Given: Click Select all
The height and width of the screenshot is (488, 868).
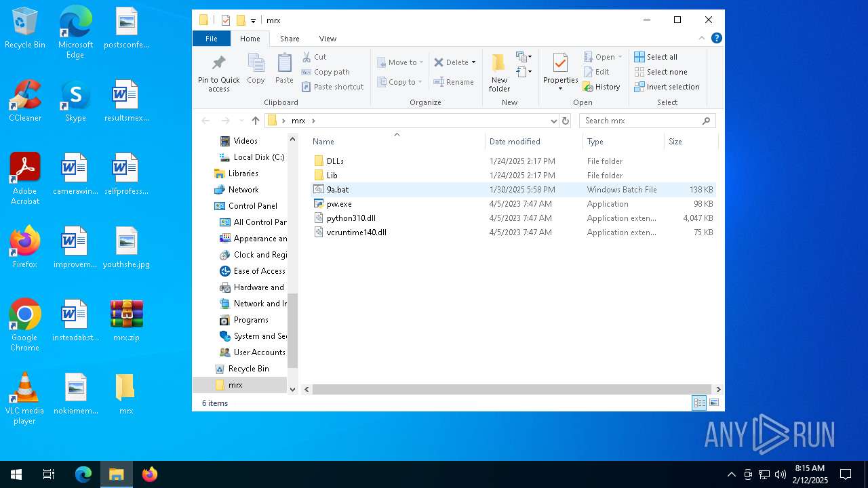Looking at the screenshot, I should coord(656,57).
